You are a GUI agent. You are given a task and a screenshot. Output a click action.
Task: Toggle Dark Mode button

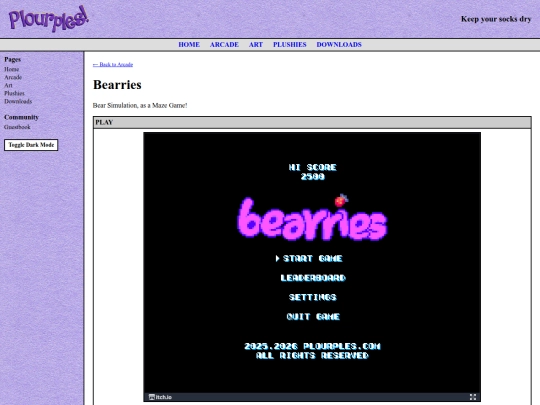pyautogui.click(x=31, y=145)
